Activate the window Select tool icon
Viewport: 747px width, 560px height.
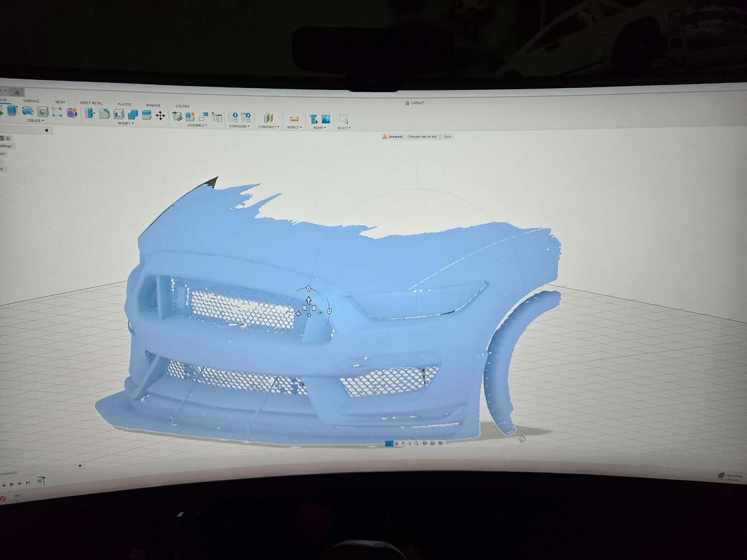344,119
